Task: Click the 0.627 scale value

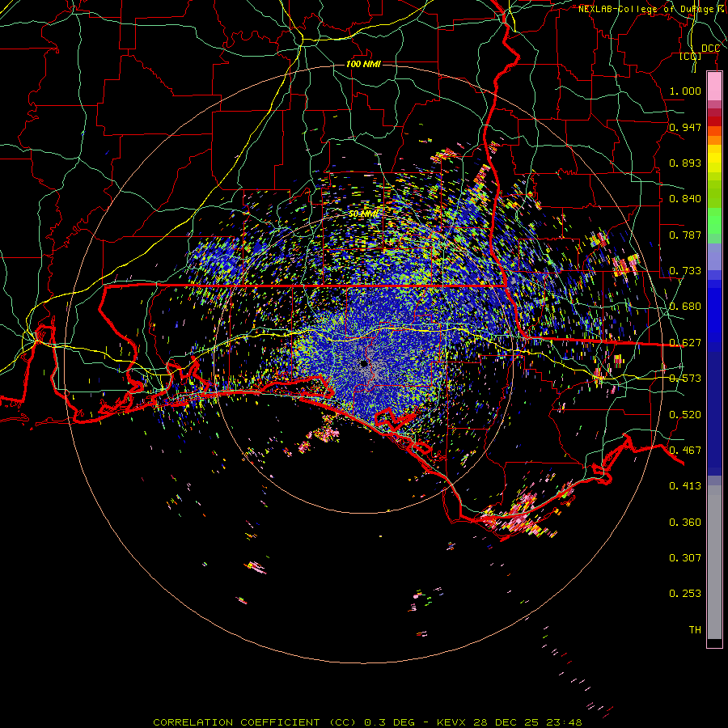Action: point(685,343)
